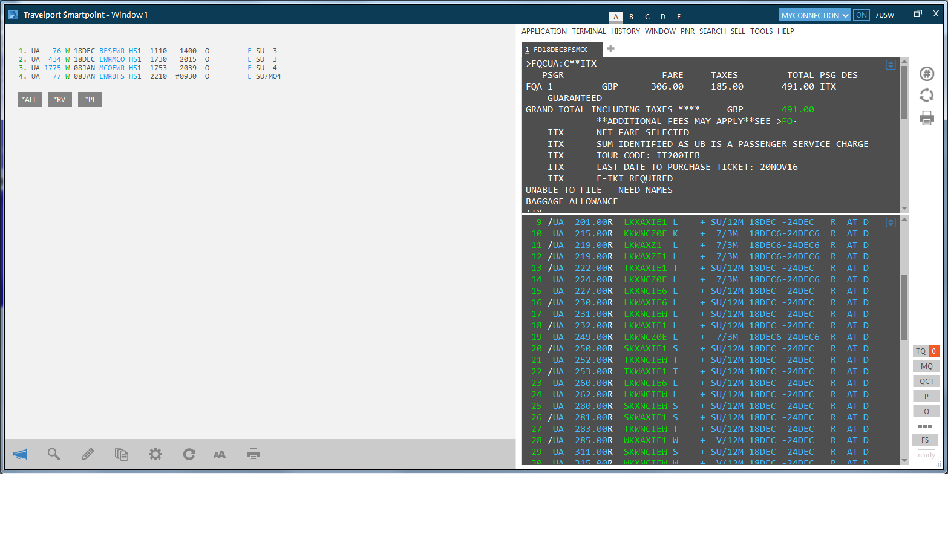The height and width of the screenshot is (560, 948).
Task: Switch to window tab A
Action: pos(616,17)
